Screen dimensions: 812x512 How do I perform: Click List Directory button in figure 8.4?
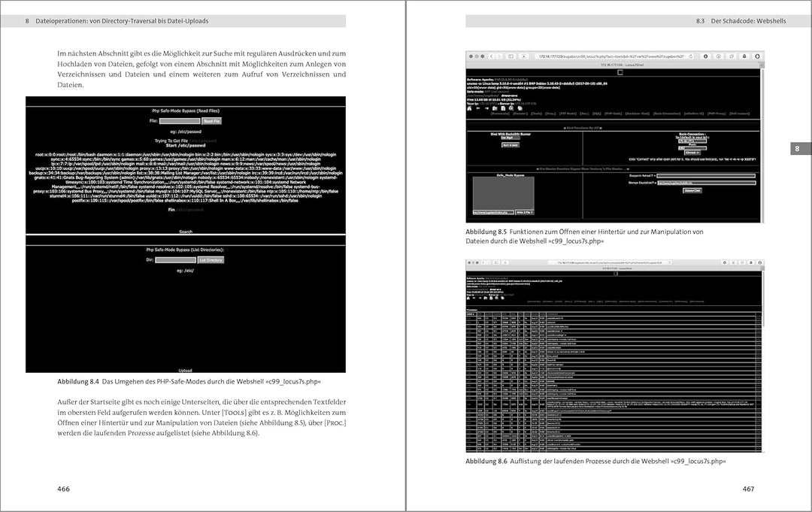coord(211,260)
